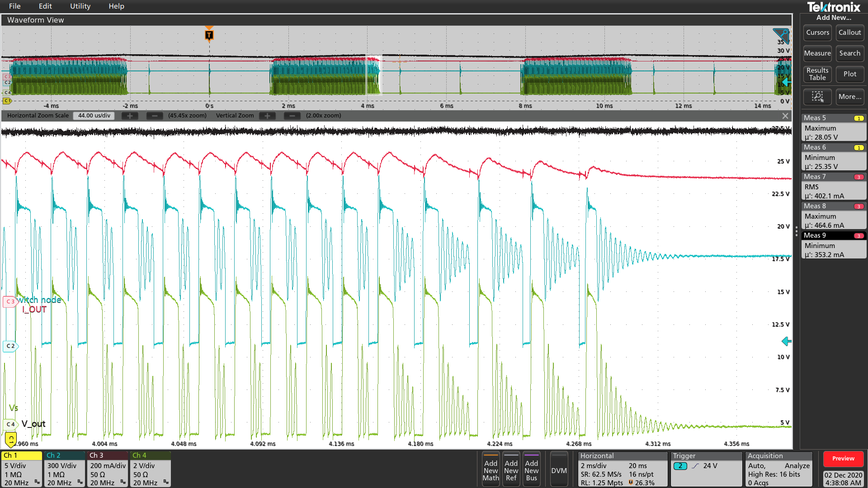The width and height of the screenshot is (868, 488).
Task: Click the C4 channel handle badge
Action: [10, 424]
